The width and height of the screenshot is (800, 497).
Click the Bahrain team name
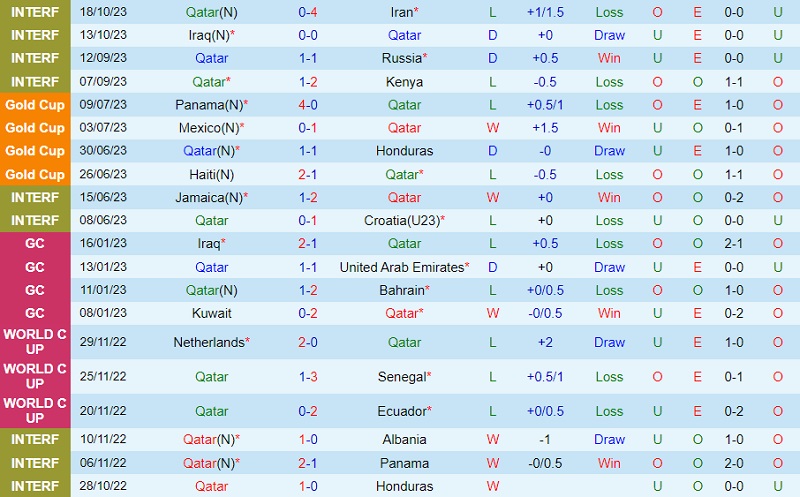click(402, 290)
